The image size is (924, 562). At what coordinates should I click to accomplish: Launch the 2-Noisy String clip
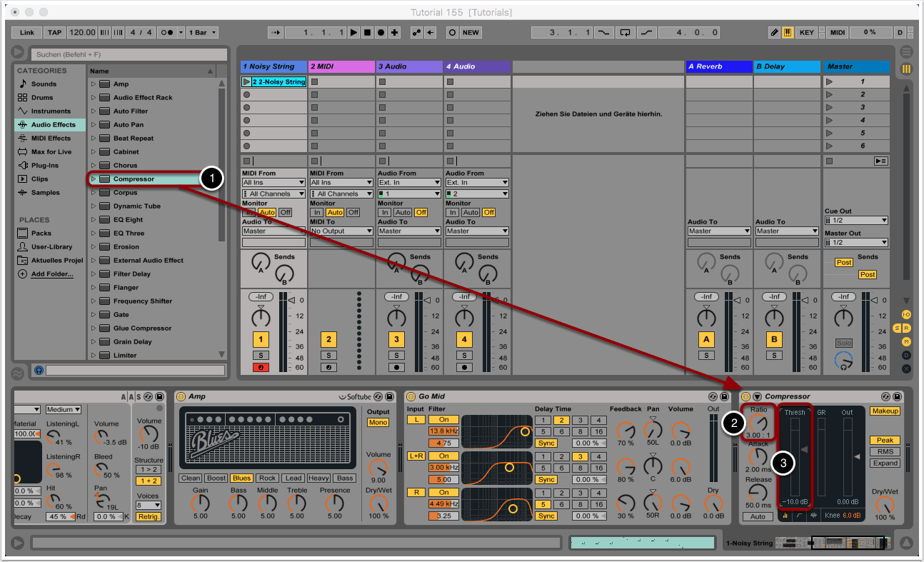click(x=247, y=82)
